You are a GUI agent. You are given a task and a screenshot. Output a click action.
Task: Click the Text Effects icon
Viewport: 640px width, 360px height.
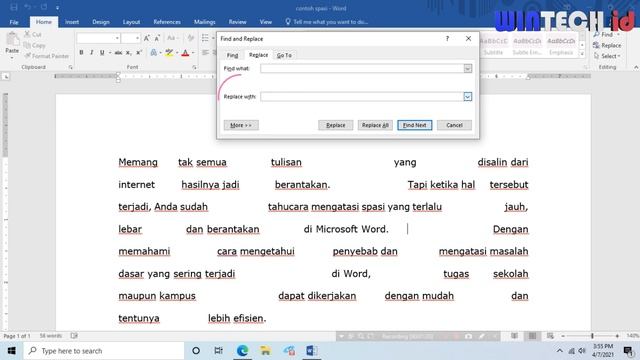[154, 53]
